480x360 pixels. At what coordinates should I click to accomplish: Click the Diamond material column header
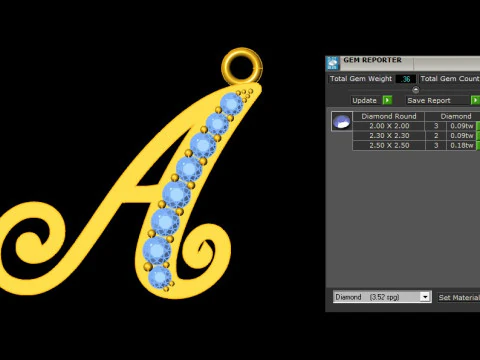[456, 116]
